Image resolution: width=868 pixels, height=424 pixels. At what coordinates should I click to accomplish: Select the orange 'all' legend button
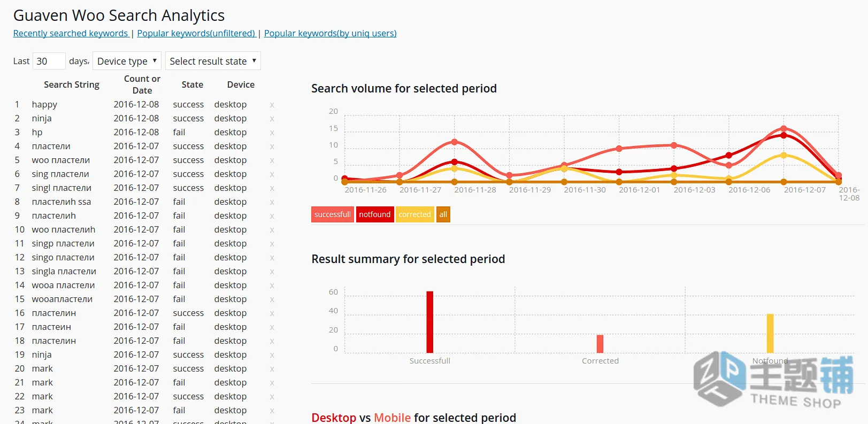pos(443,214)
